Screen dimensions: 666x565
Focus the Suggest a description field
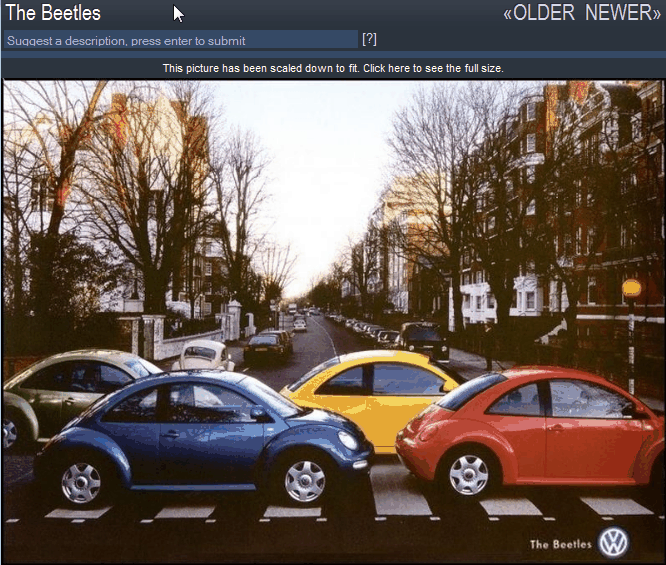click(180, 40)
